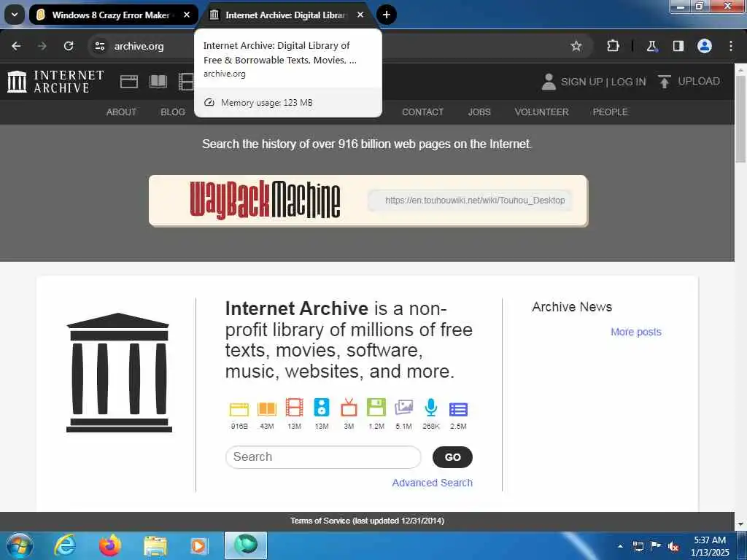The image size is (747, 560).
Task: Bookmark this page with the star
Action: click(x=576, y=46)
